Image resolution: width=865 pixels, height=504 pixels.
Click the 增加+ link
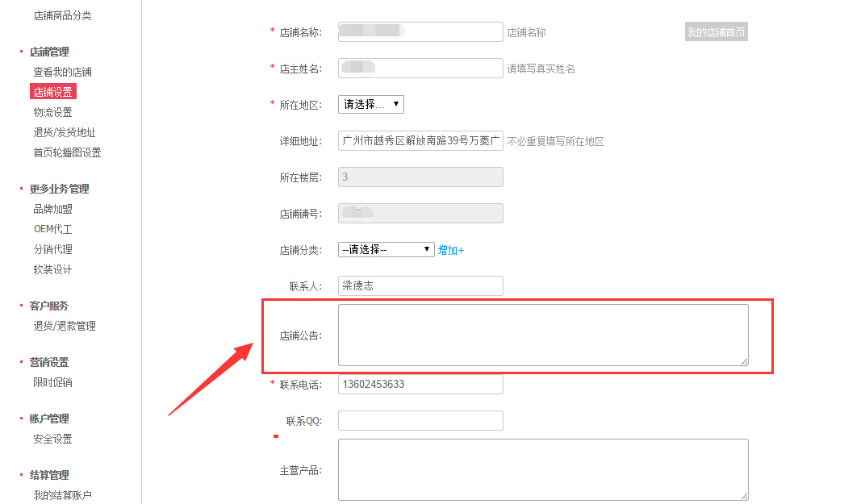pyautogui.click(x=451, y=250)
